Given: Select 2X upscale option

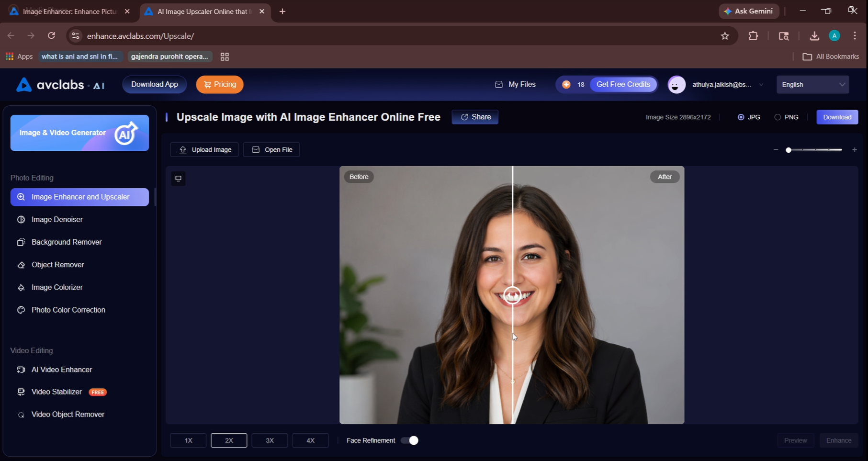Looking at the screenshot, I should coord(229,440).
